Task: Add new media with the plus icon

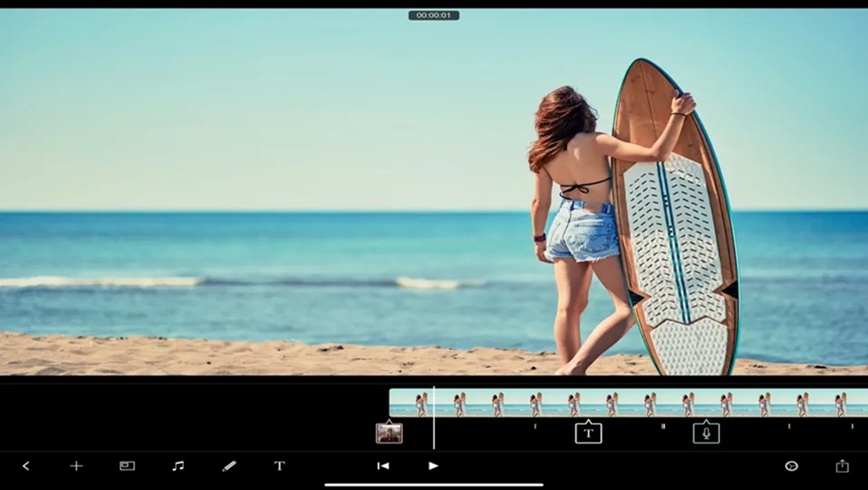Action: click(x=76, y=465)
